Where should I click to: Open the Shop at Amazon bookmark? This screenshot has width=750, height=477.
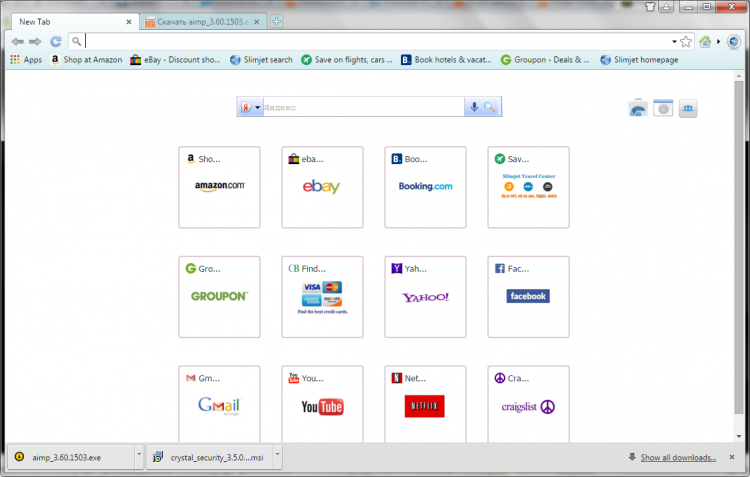click(87, 60)
